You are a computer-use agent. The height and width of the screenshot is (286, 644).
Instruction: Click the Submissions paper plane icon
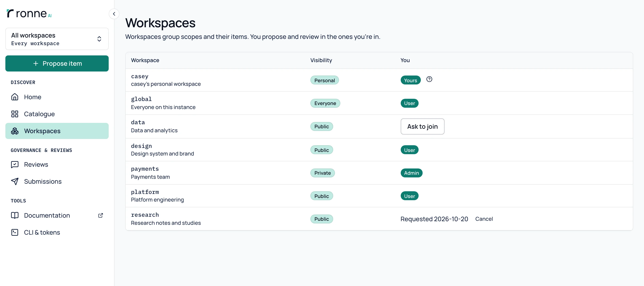(15, 181)
